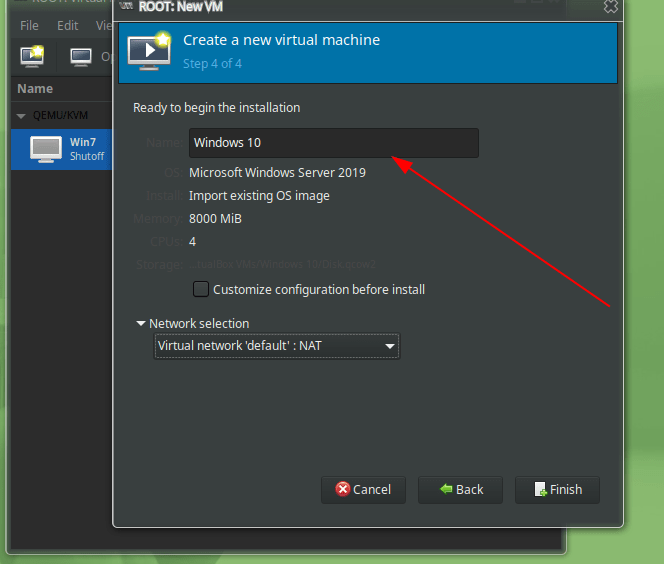Viewport: 664px width, 564px height.
Task: Enable Customize configuration before install
Action: (201, 289)
